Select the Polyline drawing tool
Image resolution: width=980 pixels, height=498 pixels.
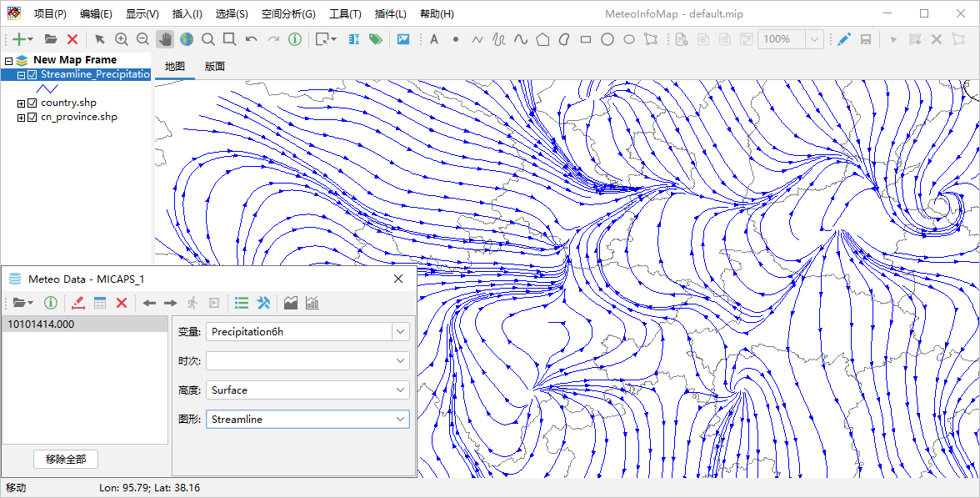pos(477,39)
